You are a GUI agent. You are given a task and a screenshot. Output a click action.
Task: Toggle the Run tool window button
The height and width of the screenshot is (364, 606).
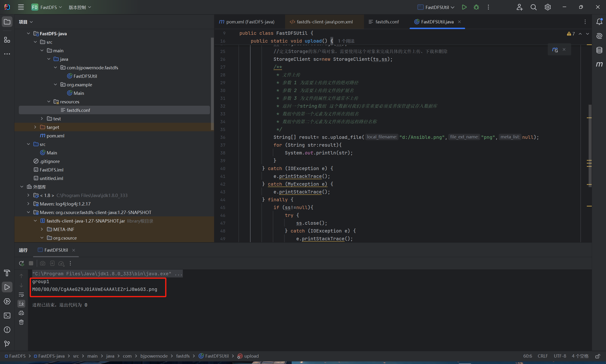coord(7,287)
